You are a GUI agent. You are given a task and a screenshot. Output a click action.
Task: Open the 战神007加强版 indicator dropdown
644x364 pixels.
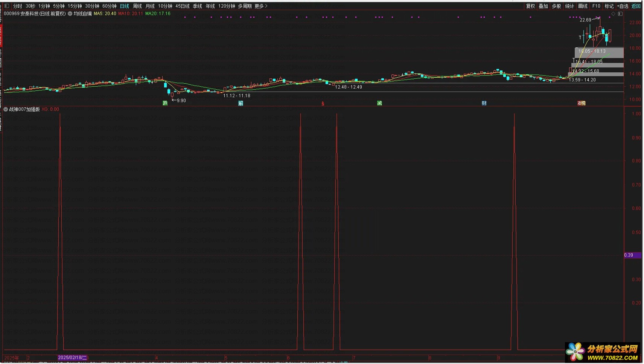point(6,109)
